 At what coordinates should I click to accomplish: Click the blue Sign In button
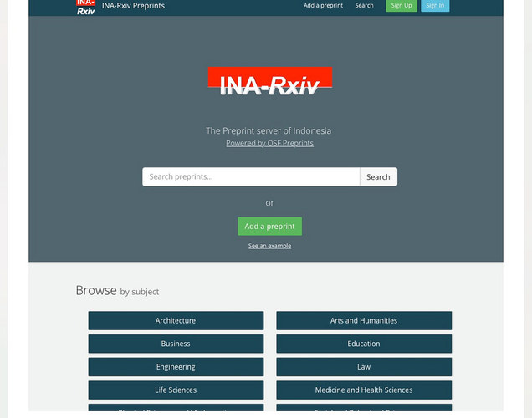(435, 5)
